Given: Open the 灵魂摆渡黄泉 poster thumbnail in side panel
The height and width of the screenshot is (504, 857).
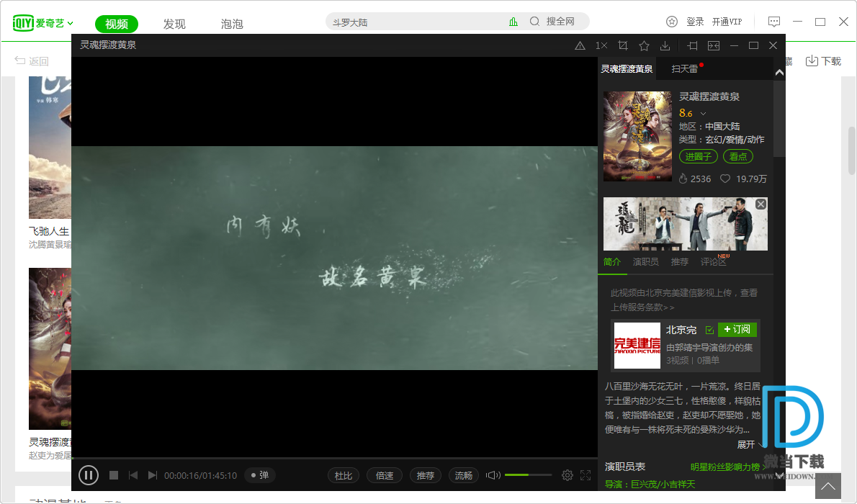Looking at the screenshot, I should (637, 136).
